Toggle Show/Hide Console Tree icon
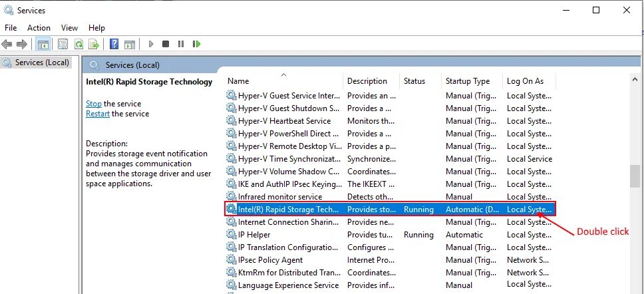 [x=43, y=44]
